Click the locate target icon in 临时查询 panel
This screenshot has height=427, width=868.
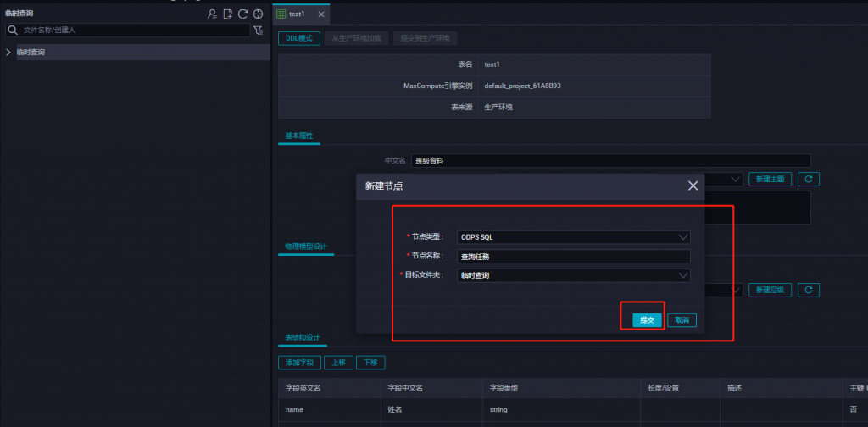pos(258,14)
